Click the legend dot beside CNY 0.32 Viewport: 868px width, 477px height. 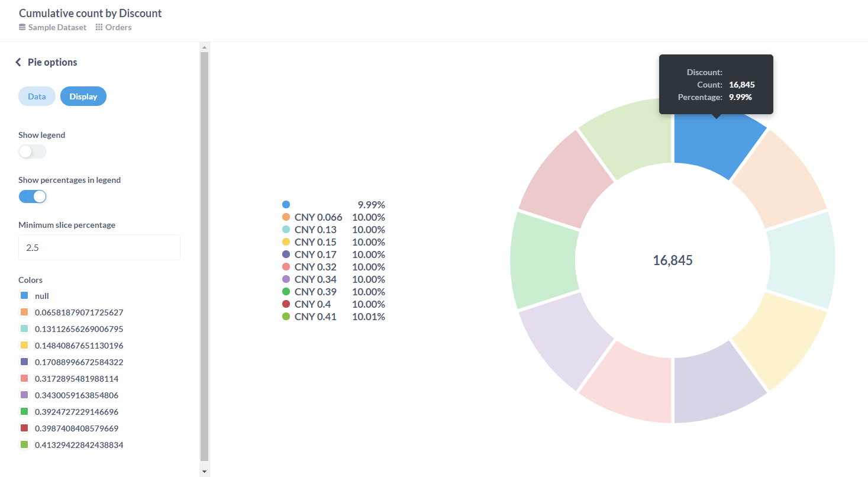(x=286, y=266)
